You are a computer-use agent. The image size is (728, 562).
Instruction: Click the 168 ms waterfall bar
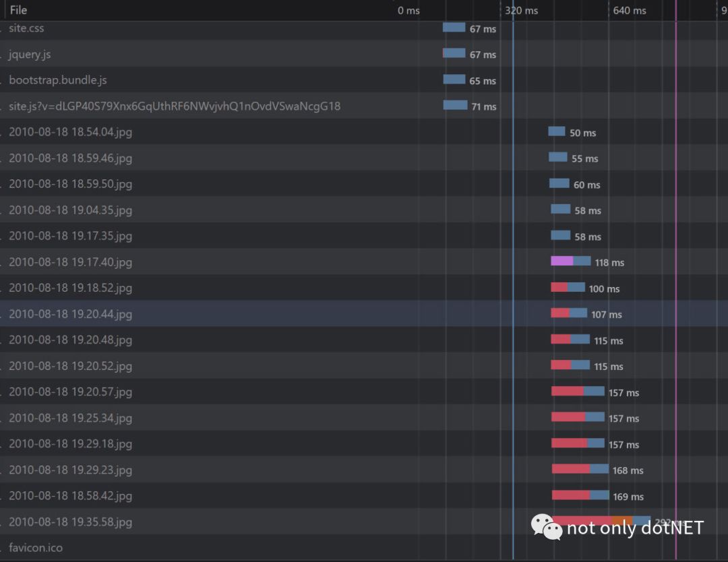[580, 469]
